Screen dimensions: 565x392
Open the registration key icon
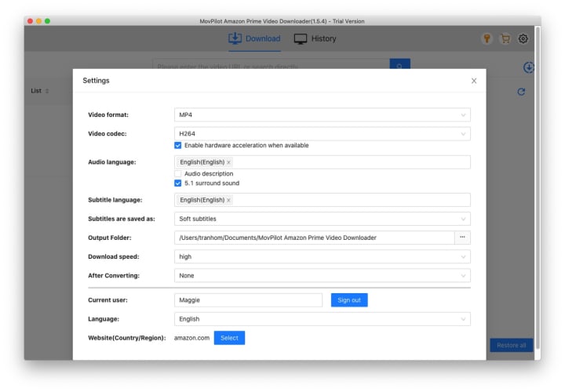pos(487,38)
